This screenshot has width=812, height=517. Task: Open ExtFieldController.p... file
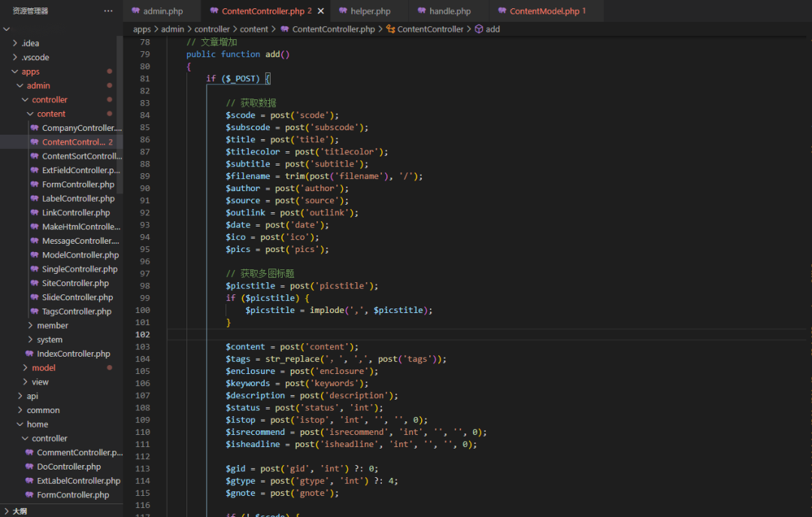80,170
